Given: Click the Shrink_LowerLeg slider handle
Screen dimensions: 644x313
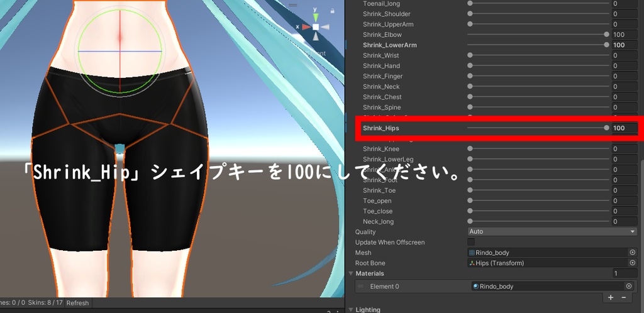Looking at the screenshot, I should tap(470, 159).
